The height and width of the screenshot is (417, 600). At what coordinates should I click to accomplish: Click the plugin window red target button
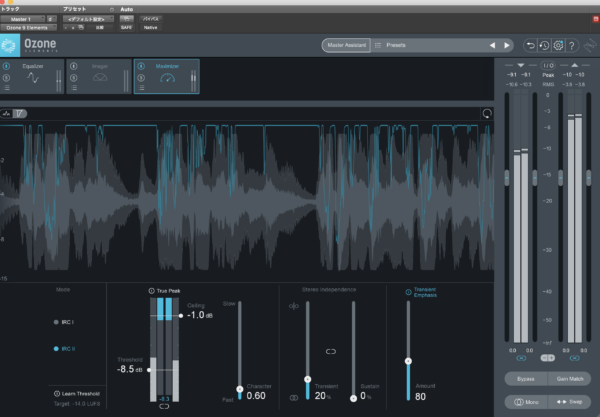(596, 19)
